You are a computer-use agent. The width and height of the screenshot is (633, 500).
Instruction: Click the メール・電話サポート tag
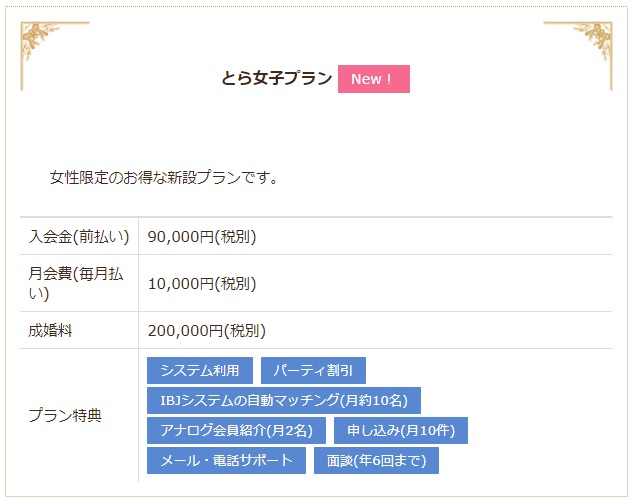tap(226, 460)
